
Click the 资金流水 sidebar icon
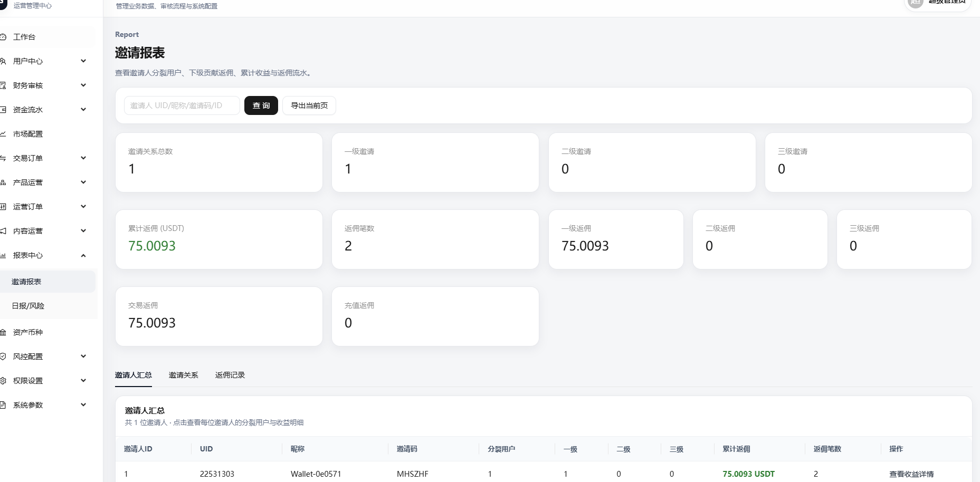click(x=3, y=110)
